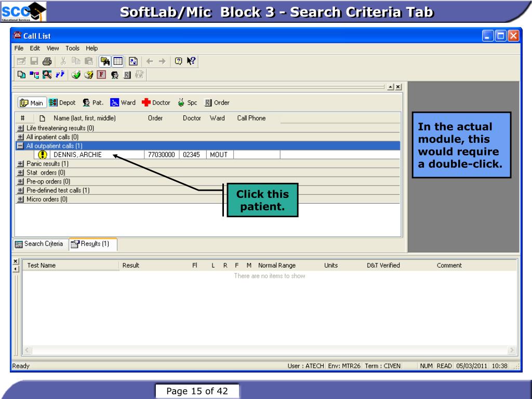Click the up-arrow button beside the call list X
Screen dimensions: 532x399
[391, 87]
